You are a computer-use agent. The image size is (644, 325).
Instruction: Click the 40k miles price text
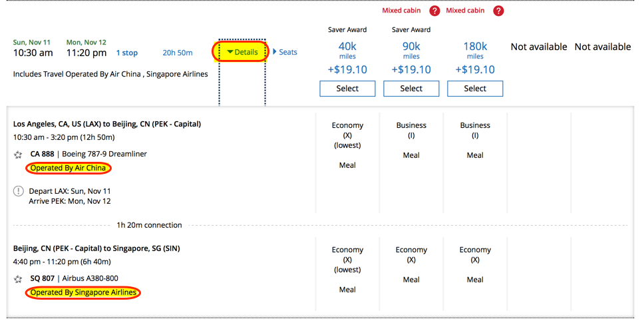(x=347, y=50)
